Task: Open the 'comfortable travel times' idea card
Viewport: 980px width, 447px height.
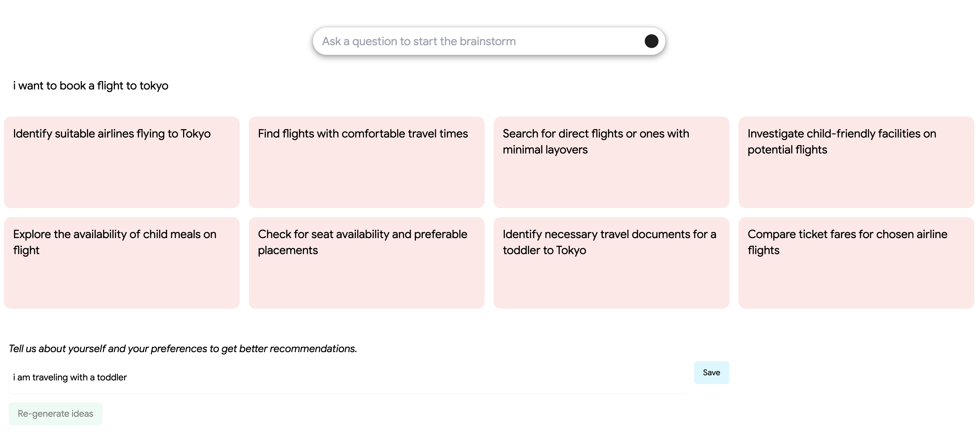Action: pos(366,162)
